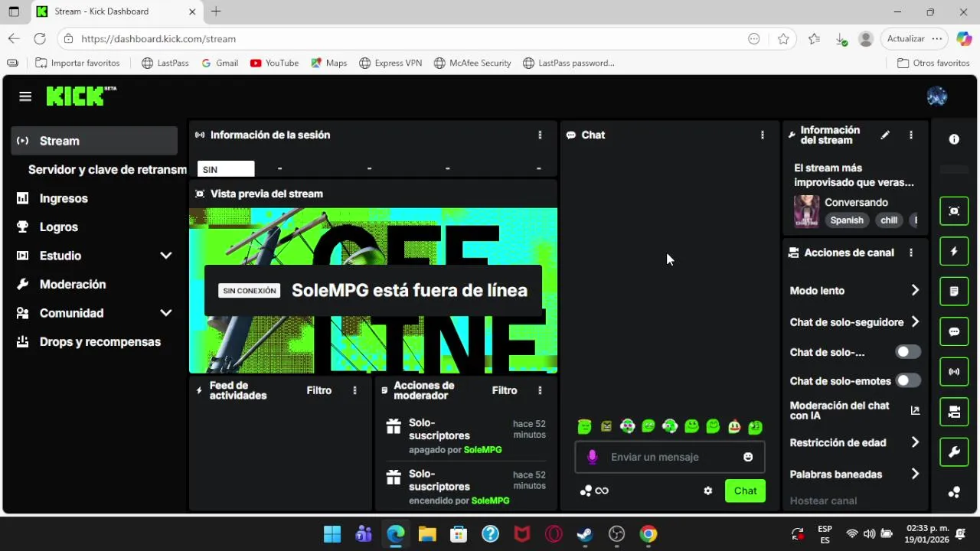Viewport: 980px width, 551px height.
Task: Toggle broadcast session info icon in right sidebar
Action: pos(954,372)
